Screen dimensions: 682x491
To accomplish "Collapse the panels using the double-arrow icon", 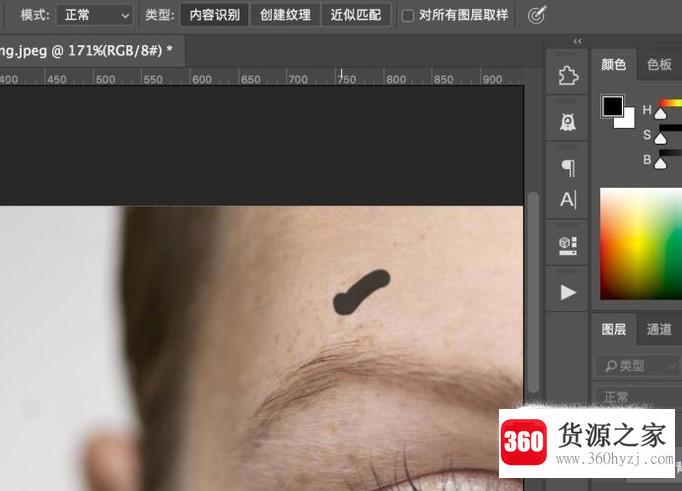I will click(578, 41).
